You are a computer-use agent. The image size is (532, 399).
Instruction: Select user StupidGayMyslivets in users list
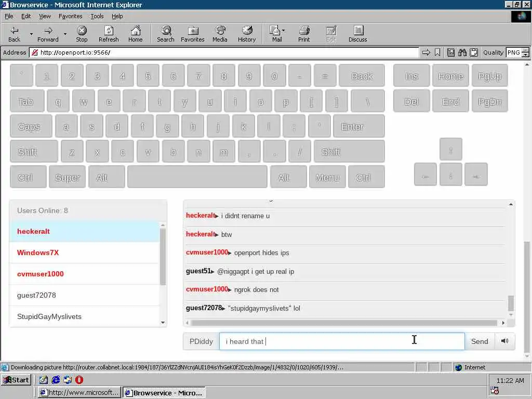click(x=85, y=316)
